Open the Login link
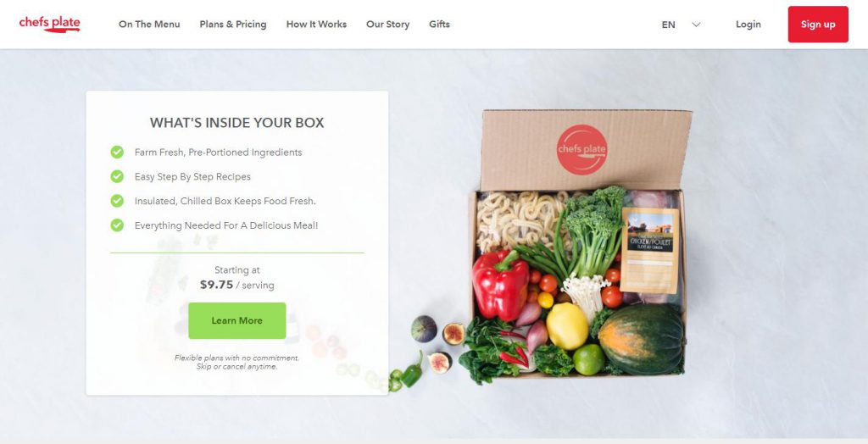The width and height of the screenshot is (868, 444). coord(748,25)
